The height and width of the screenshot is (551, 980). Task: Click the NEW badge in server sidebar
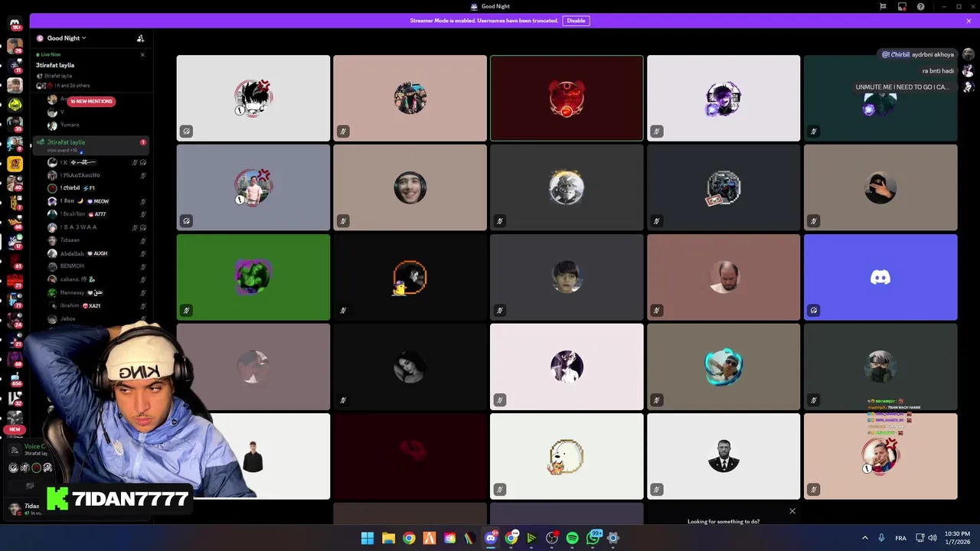tap(15, 429)
